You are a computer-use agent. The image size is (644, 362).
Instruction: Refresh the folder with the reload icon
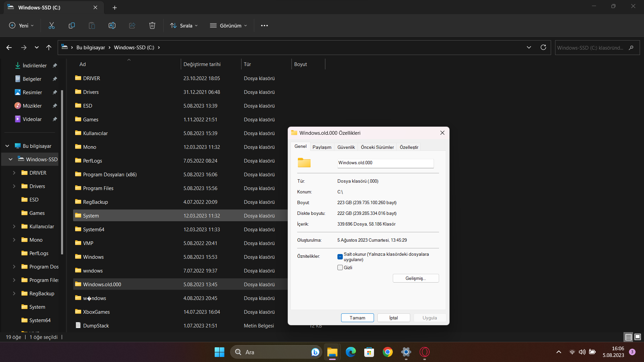pyautogui.click(x=543, y=48)
